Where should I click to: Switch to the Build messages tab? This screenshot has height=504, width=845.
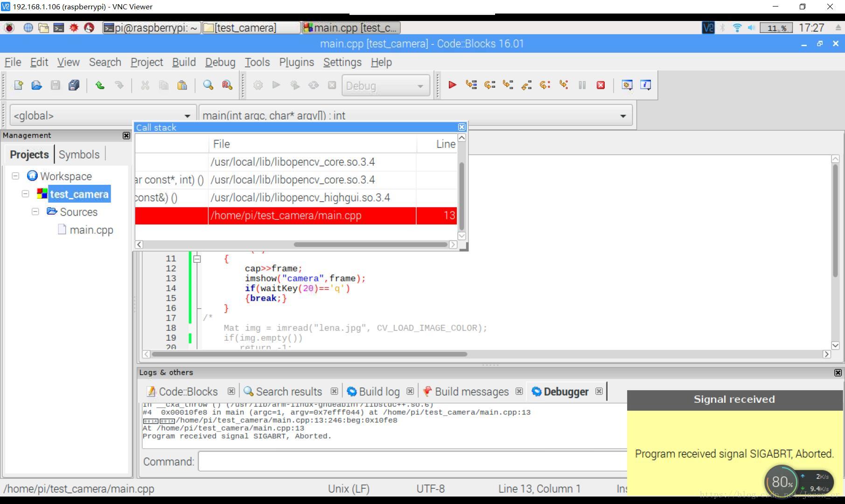pos(466,392)
